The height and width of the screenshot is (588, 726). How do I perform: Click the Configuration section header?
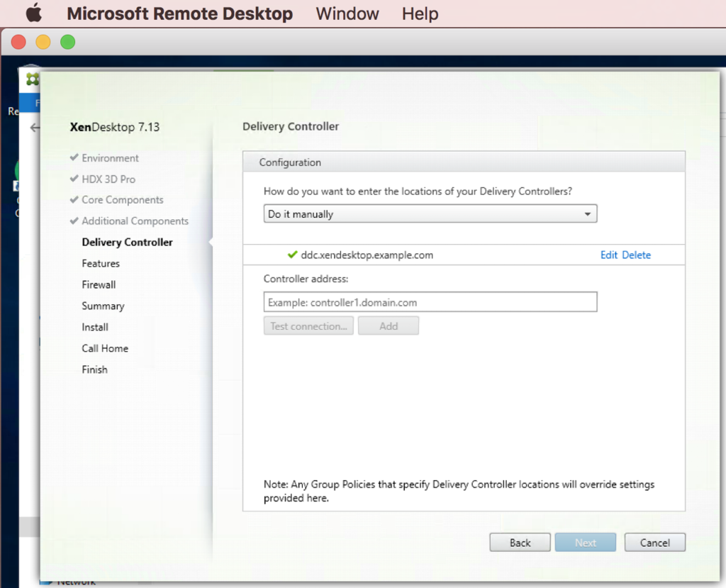(x=464, y=162)
